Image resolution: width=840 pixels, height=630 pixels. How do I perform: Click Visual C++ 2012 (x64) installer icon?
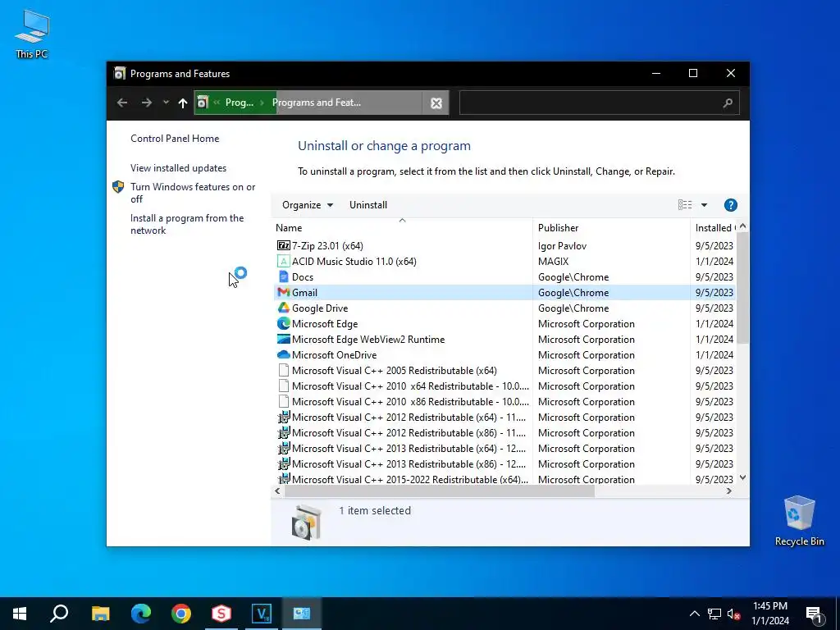tap(283, 418)
